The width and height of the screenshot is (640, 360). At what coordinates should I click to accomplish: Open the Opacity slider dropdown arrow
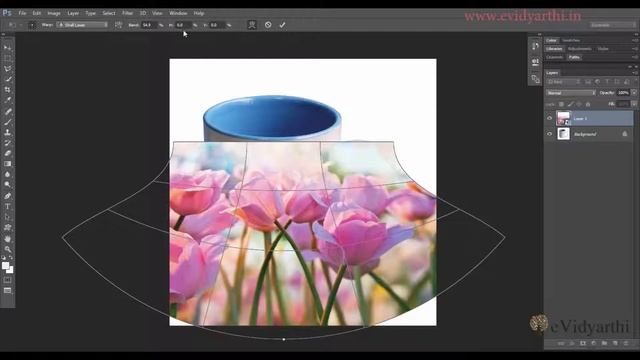pos(634,93)
